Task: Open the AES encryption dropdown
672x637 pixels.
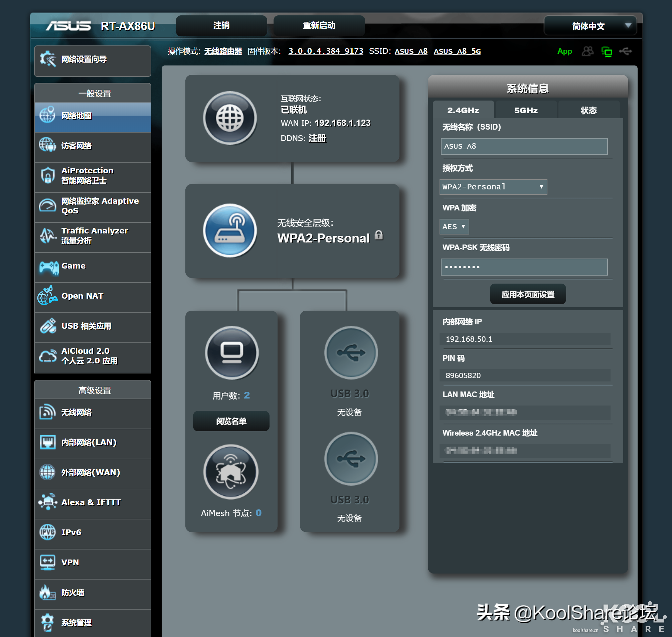Action: [x=454, y=226]
